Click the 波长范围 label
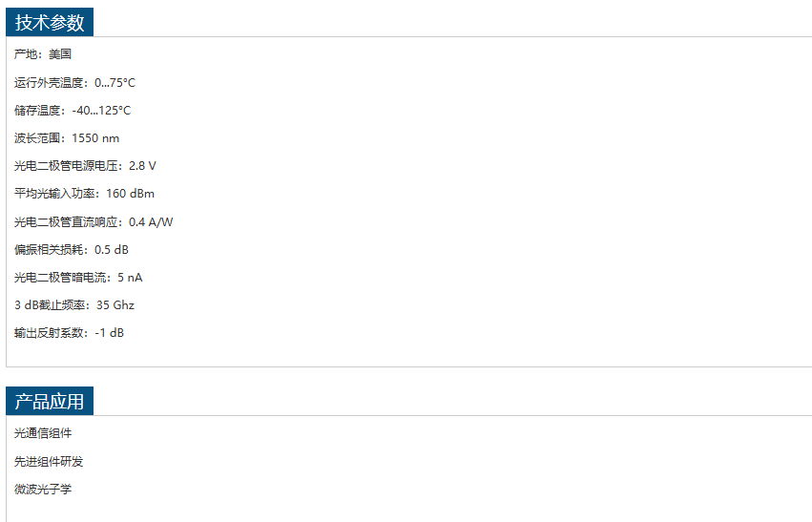Screen dimensions: 812x522 tap(38, 138)
